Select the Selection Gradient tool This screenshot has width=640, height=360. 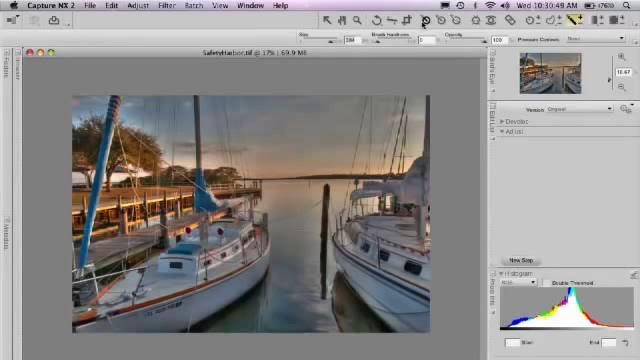click(598, 20)
